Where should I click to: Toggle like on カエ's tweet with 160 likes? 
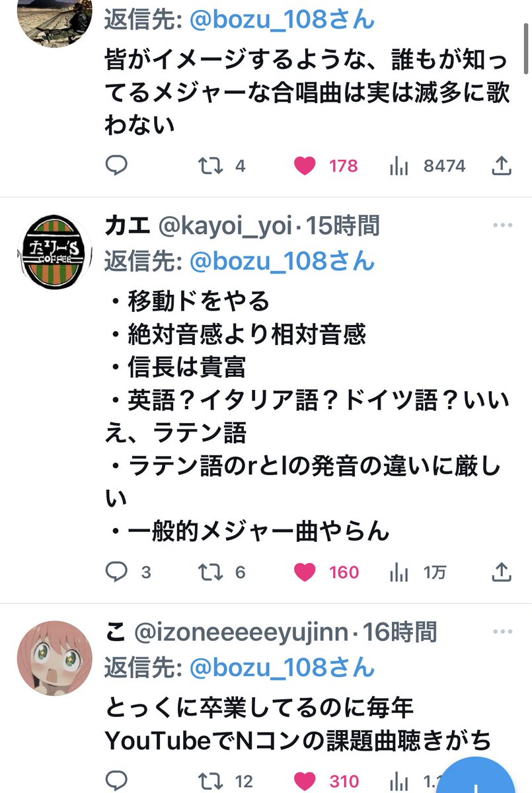326,572
